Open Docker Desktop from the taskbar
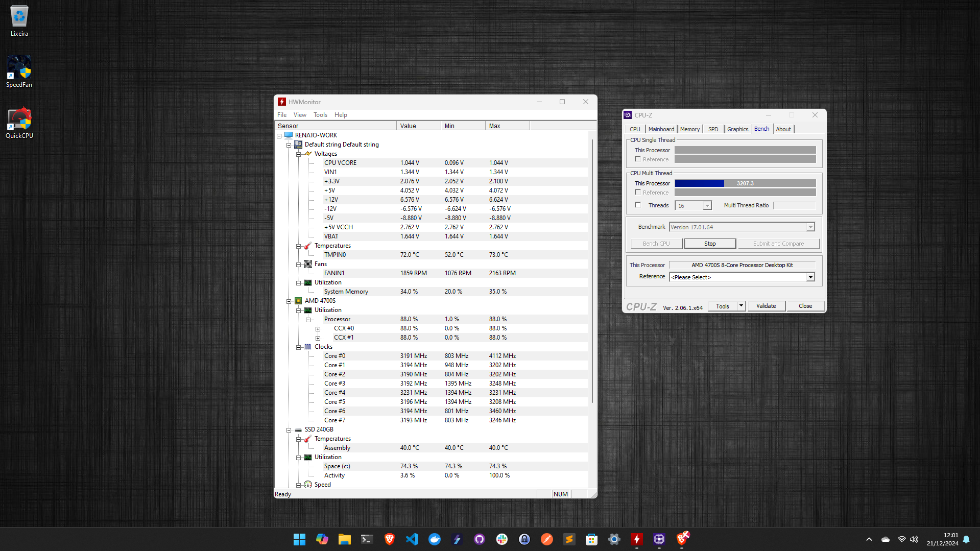 (435, 539)
